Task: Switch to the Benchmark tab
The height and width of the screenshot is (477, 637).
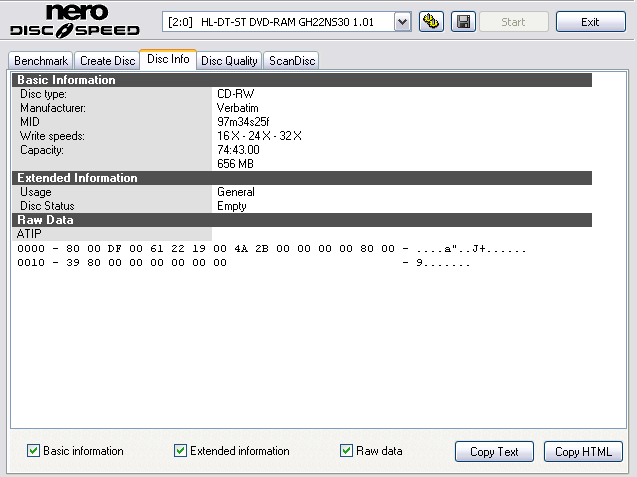Action: pyautogui.click(x=40, y=61)
